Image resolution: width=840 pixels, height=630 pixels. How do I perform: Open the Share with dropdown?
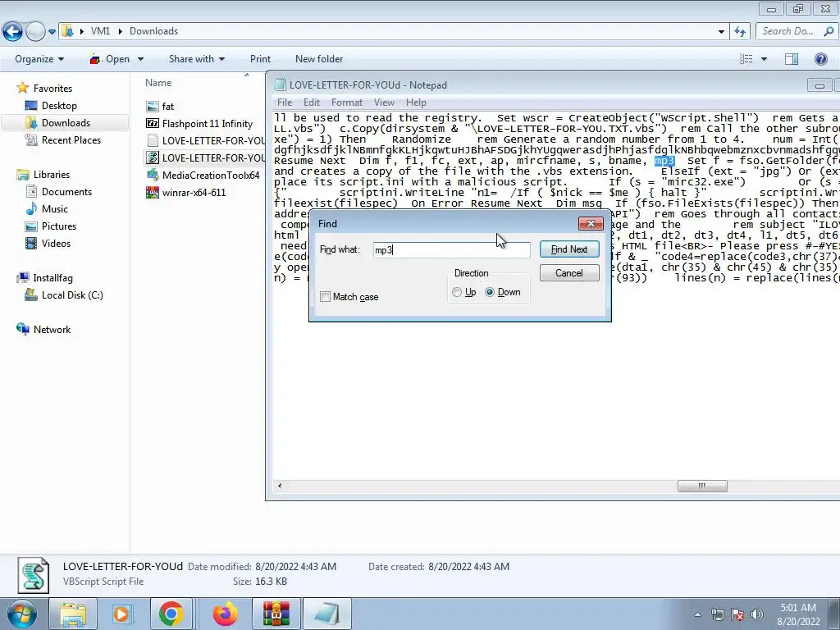tap(197, 59)
